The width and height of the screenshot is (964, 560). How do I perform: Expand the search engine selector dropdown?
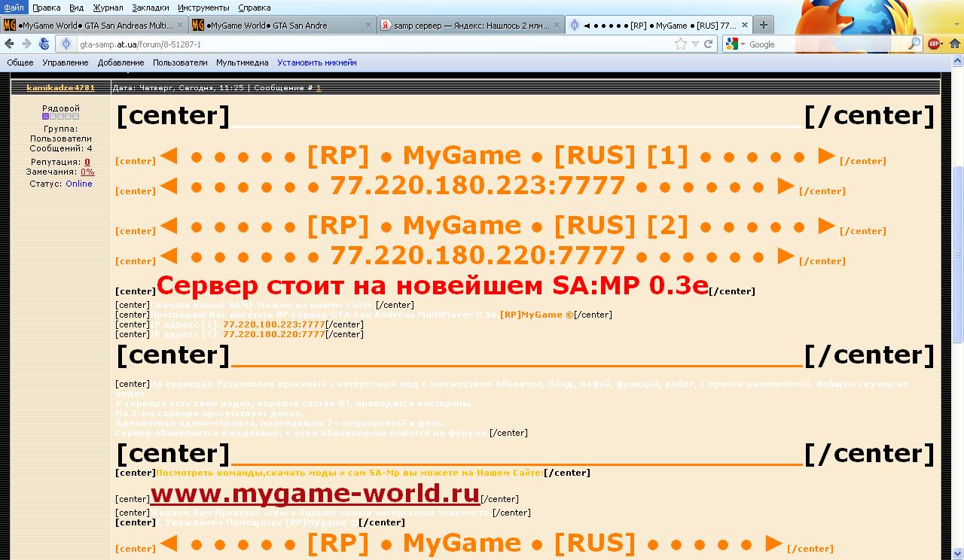(x=743, y=44)
